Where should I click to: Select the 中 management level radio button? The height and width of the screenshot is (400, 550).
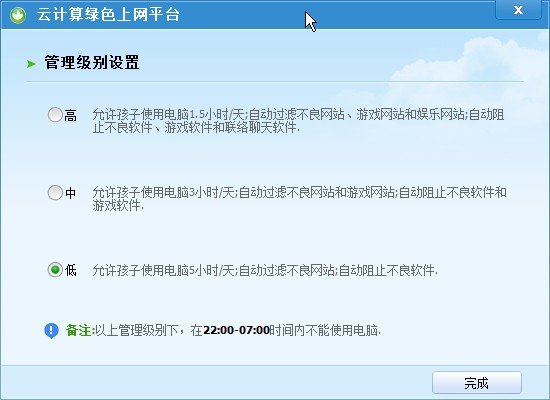[x=55, y=193]
